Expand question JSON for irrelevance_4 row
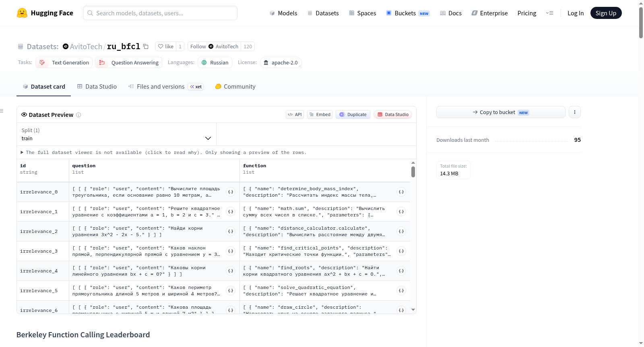 tap(231, 271)
